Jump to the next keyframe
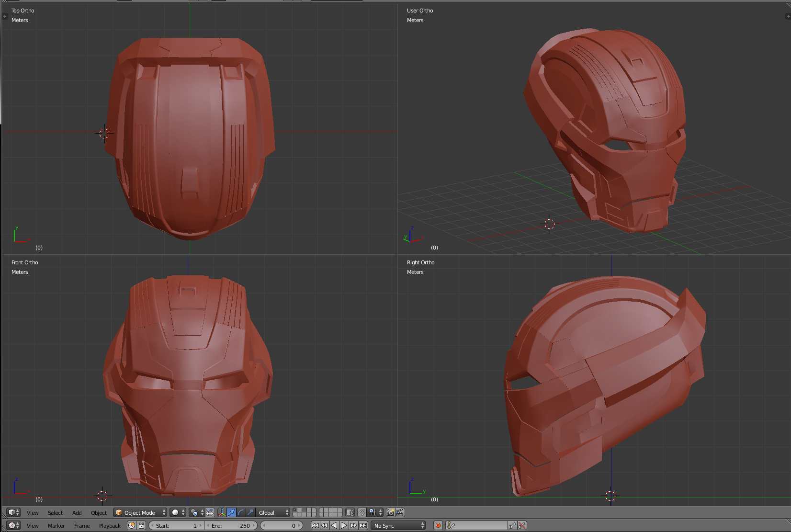 (x=353, y=525)
